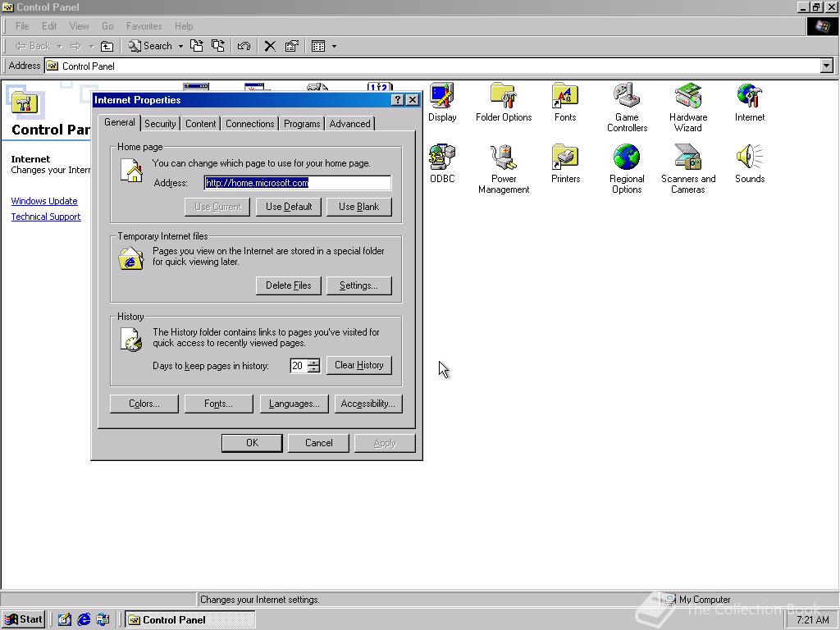
Task: Open the Views dropdown arrow
Action: tap(335, 46)
